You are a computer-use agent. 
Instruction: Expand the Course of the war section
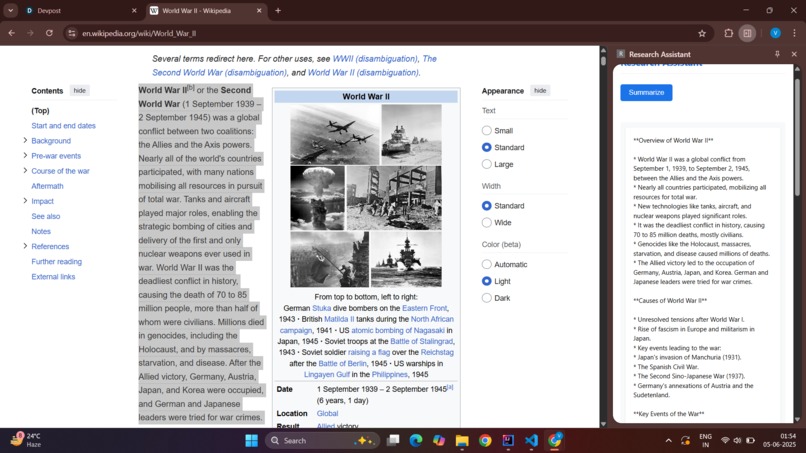pos(25,171)
